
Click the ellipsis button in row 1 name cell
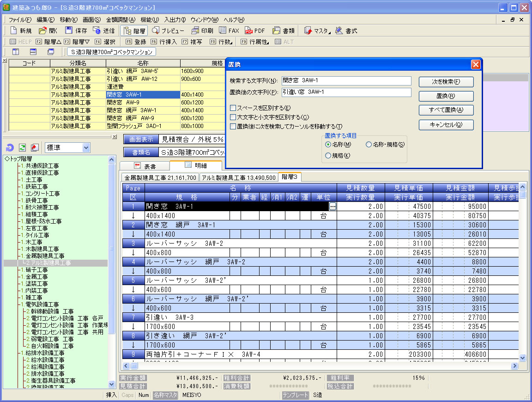point(332,207)
